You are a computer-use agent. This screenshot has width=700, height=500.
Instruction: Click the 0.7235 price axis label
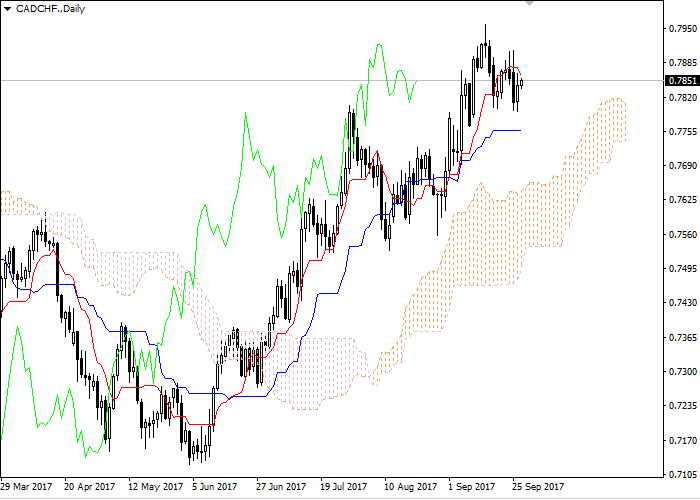682,406
